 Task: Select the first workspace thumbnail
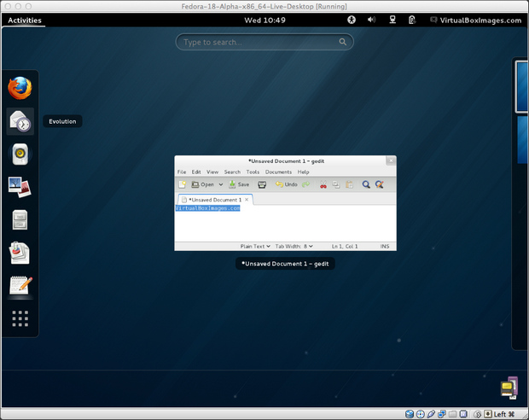521,86
